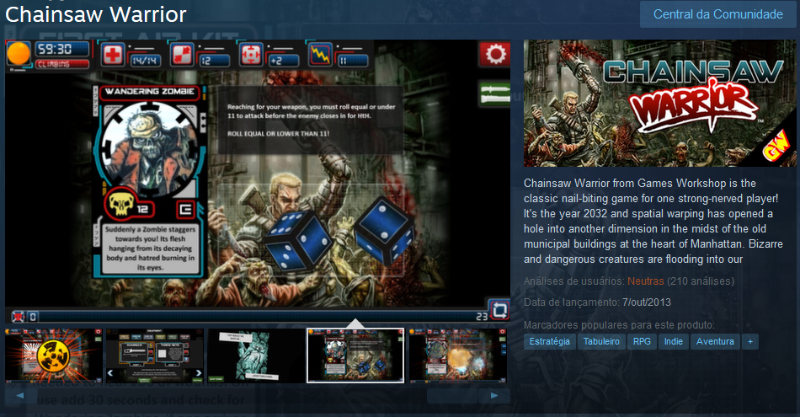The width and height of the screenshot is (800, 417).
Task: Click the +2 stat value
Action: [284, 61]
